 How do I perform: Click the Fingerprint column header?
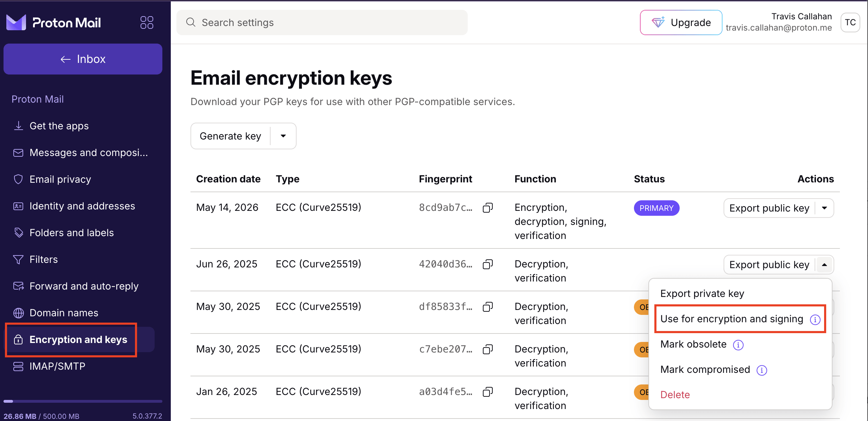click(445, 179)
